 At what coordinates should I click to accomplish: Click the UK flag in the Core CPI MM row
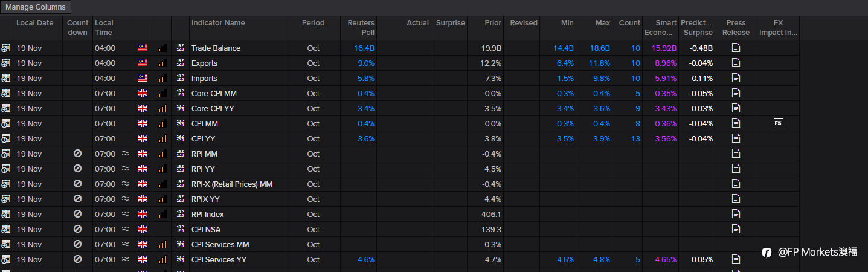(x=143, y=93)
